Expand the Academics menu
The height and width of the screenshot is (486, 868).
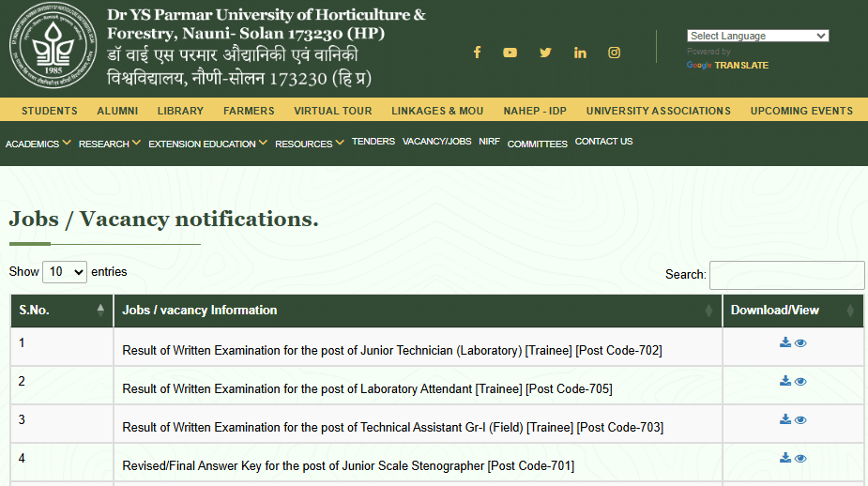pos(38,144)
